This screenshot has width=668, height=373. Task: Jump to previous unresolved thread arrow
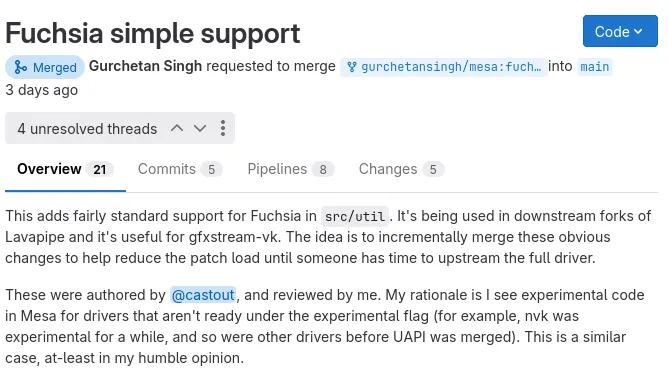click(x=177, y=128)
